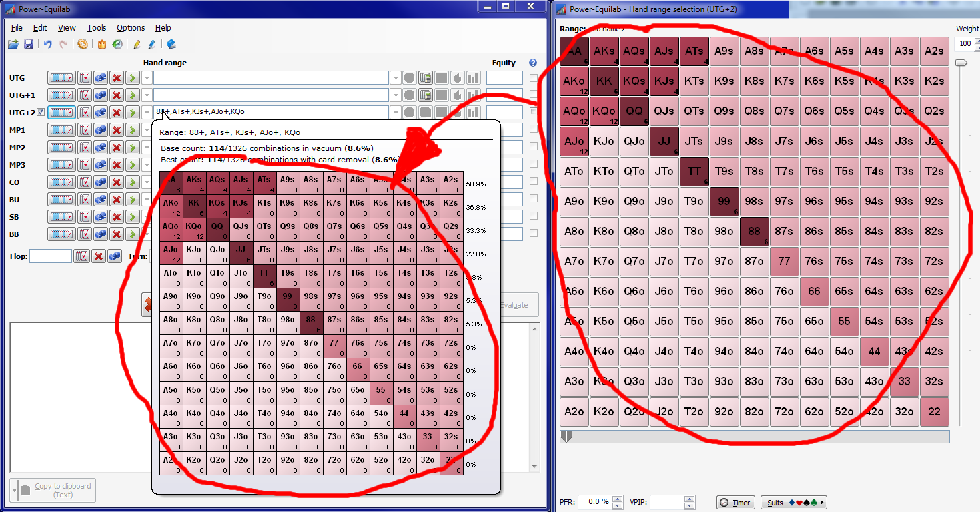Open the View menu
This screenshot has height=512, width=980.
tap(67, 28)
